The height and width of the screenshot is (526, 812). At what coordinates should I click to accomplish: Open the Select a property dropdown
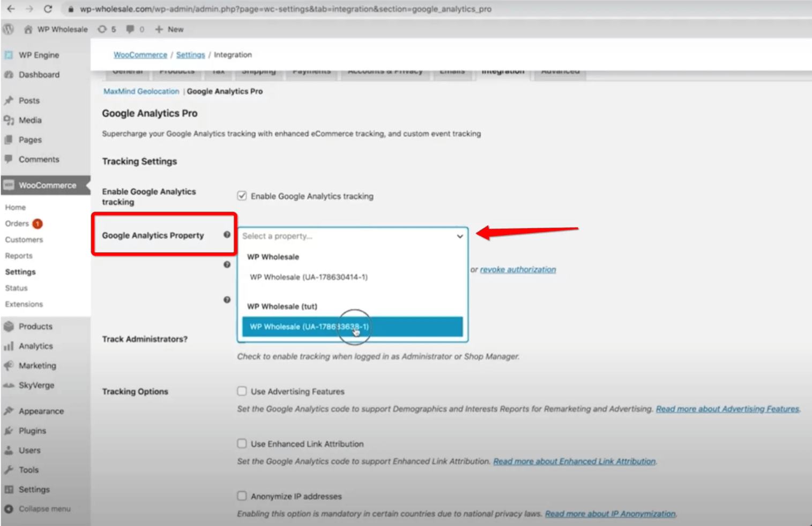click(353, 236)
